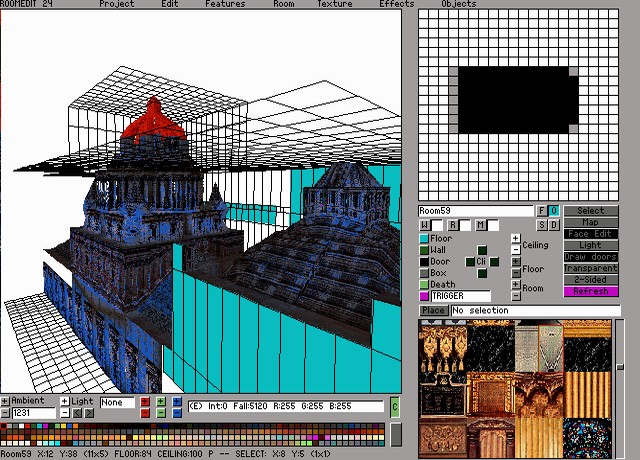The image size is (640, 460).
Task: Select the stained glass texture thumbnail
Action: click(x=587, y=437)
